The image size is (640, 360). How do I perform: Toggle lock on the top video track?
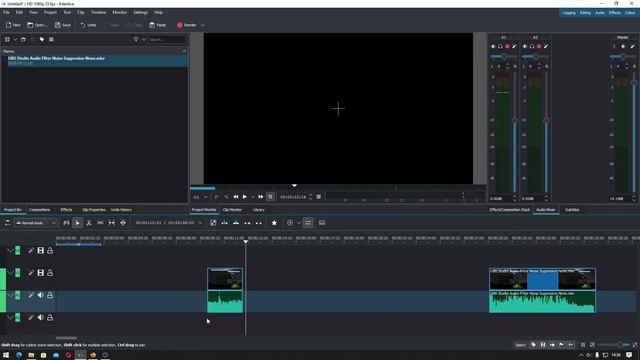pos(50,251)
